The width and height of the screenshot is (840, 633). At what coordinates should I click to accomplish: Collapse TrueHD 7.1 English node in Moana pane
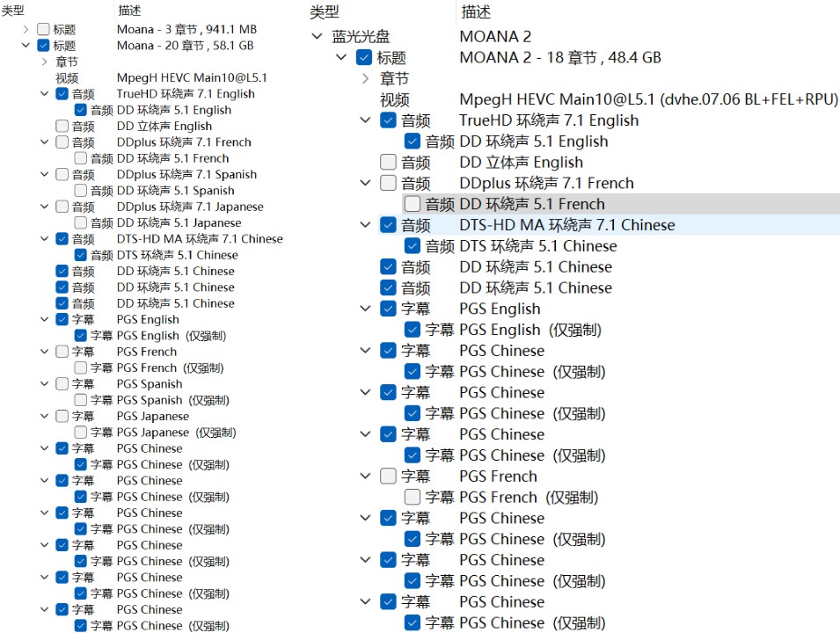click(x=45, y=94)
